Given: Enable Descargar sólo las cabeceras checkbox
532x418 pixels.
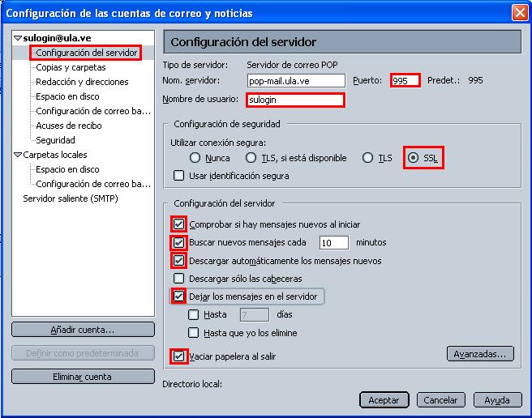Looking at the screenshot, I should point(178,279).
